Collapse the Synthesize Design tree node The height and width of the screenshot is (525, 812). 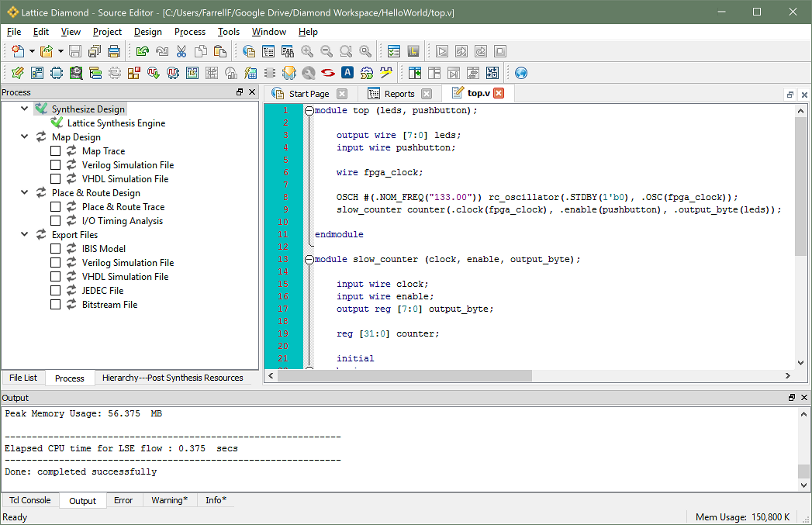[x=25, y=109]
